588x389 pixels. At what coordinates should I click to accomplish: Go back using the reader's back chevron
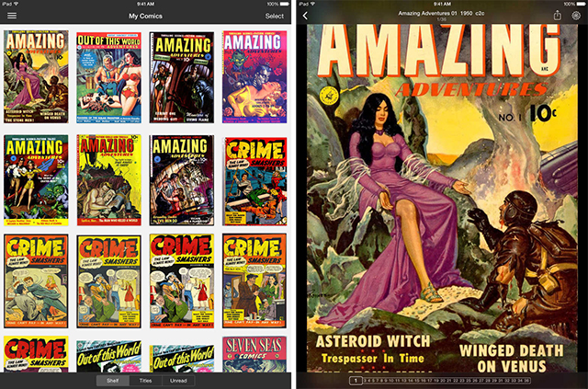(x=305, y=16)
